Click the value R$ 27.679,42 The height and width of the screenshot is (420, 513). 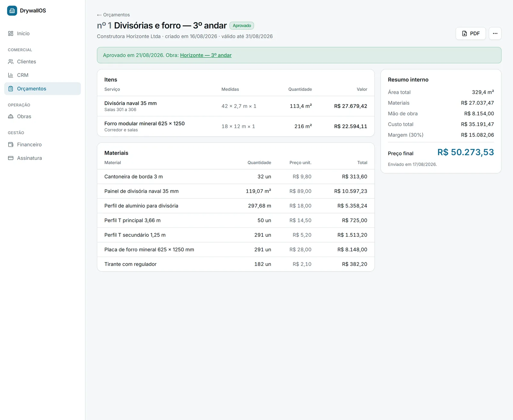(x=350, y=106)
